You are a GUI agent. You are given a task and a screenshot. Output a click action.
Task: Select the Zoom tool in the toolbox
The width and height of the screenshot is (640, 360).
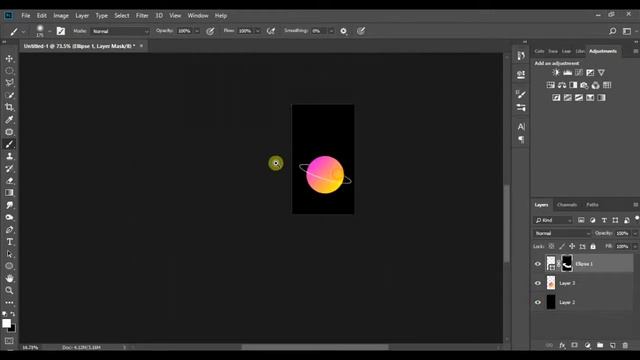tap(9, 290)
